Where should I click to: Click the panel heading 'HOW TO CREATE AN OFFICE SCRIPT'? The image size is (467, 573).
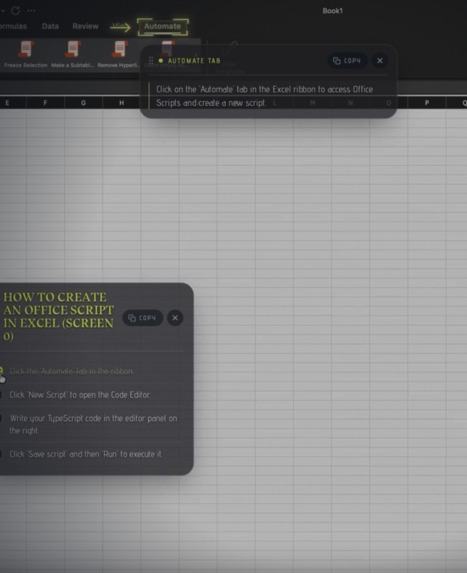coord(58,316)
